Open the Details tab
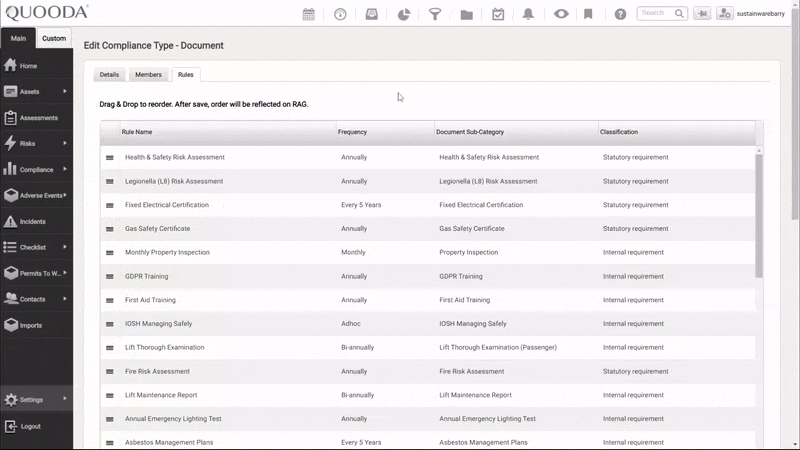This screenshot has width=800, height=450. pos(109,74)
